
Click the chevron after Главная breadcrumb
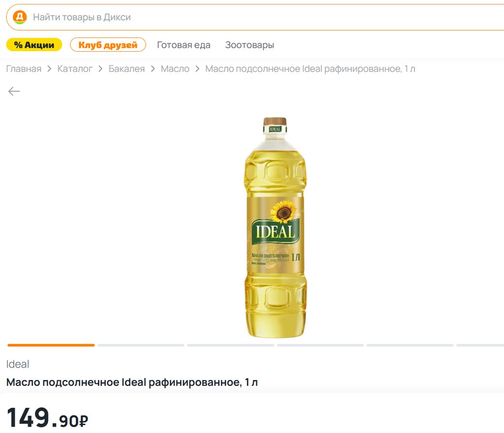[49, 69]
